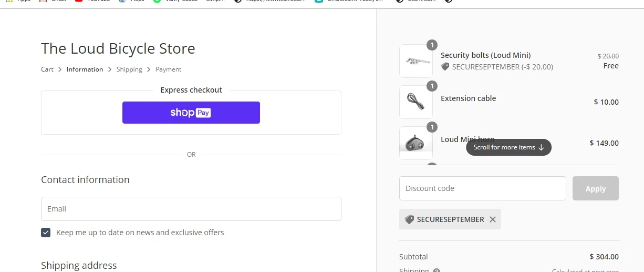Viewport: 644px width, 272px height.
Task: Click discount tag icon under Security bolts
Action: 445,67
